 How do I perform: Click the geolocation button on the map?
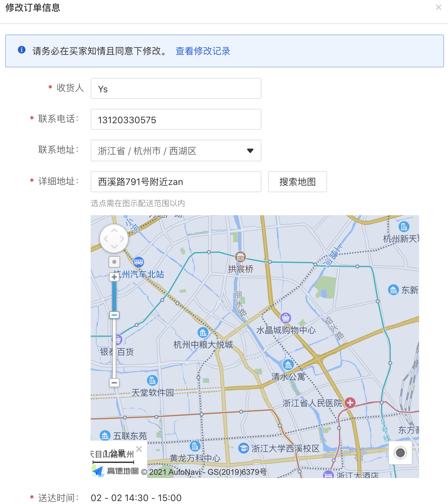tap(400, 453)
